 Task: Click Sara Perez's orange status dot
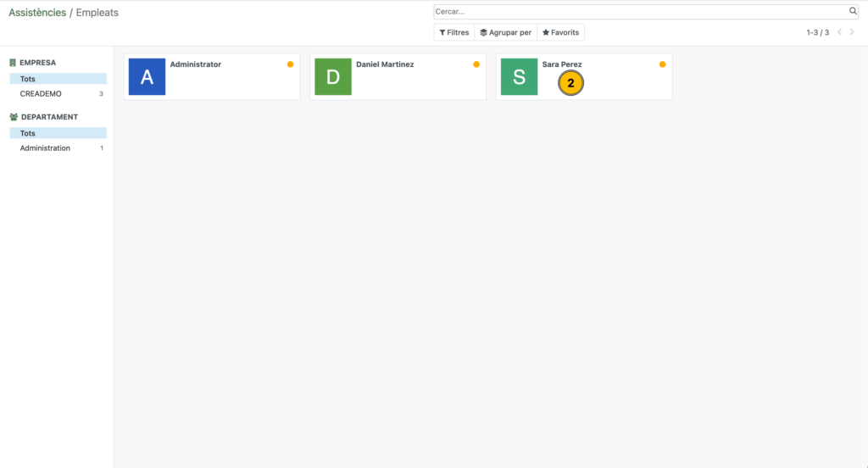tap(662, 64)
